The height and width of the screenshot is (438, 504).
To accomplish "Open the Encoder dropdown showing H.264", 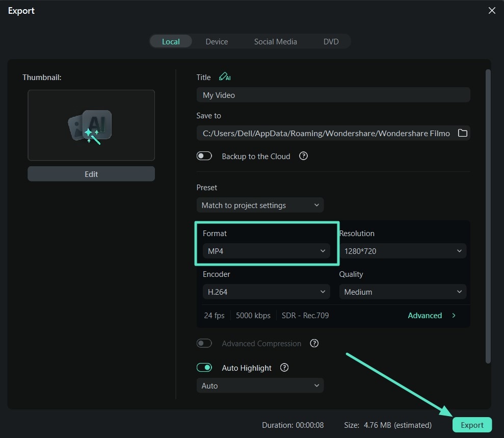I will tap(266, 292).
